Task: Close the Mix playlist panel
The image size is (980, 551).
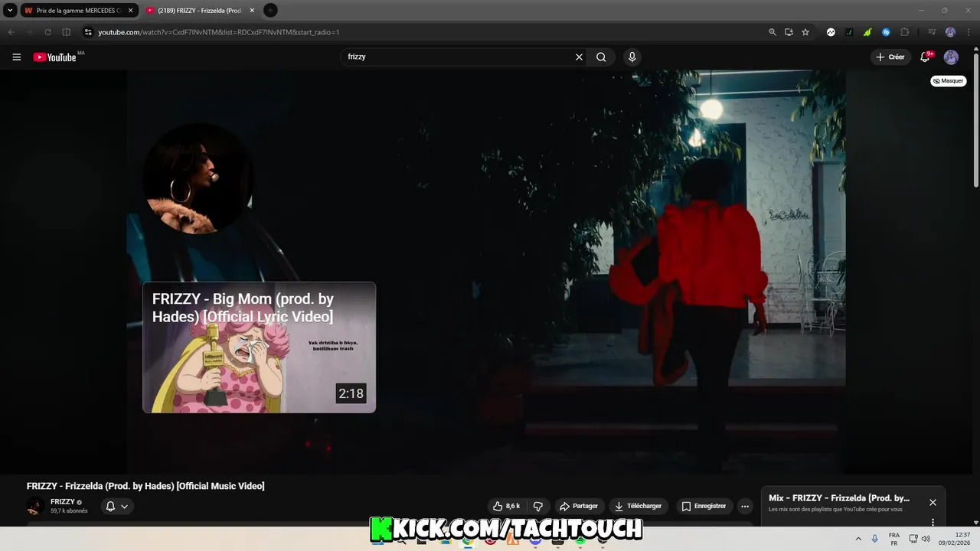Action: coord(933,502)
